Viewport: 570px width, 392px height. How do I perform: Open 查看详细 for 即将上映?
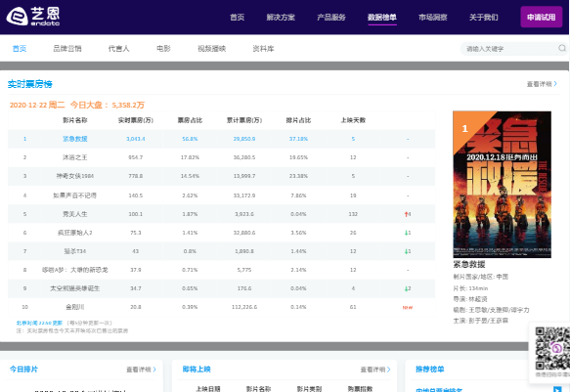coord(375,370)
